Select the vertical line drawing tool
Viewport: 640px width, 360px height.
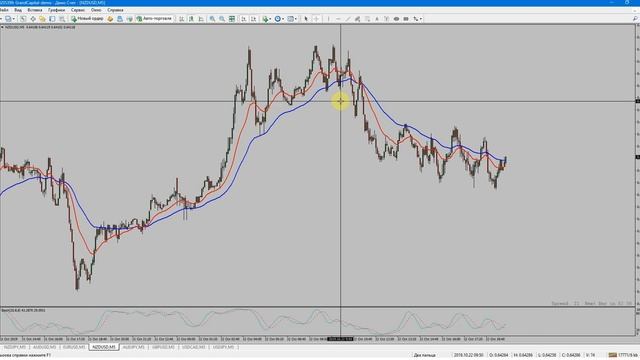(x=328, y=19)
